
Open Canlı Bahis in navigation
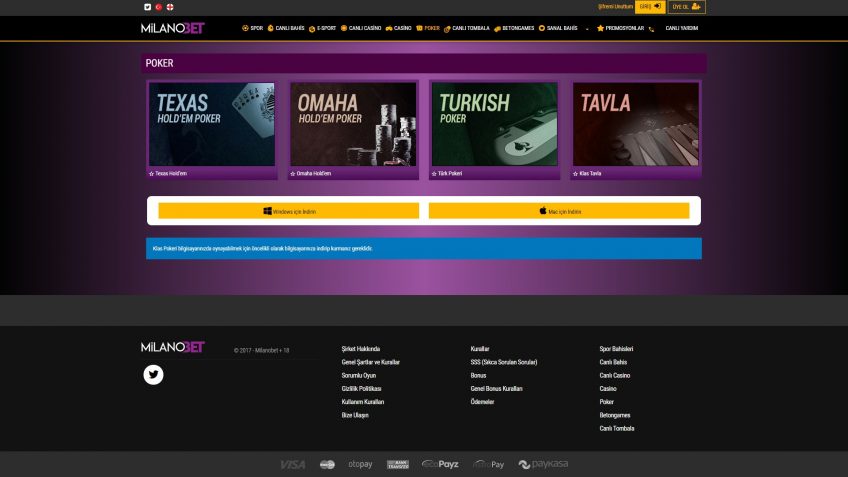click(x=286, y=28)
